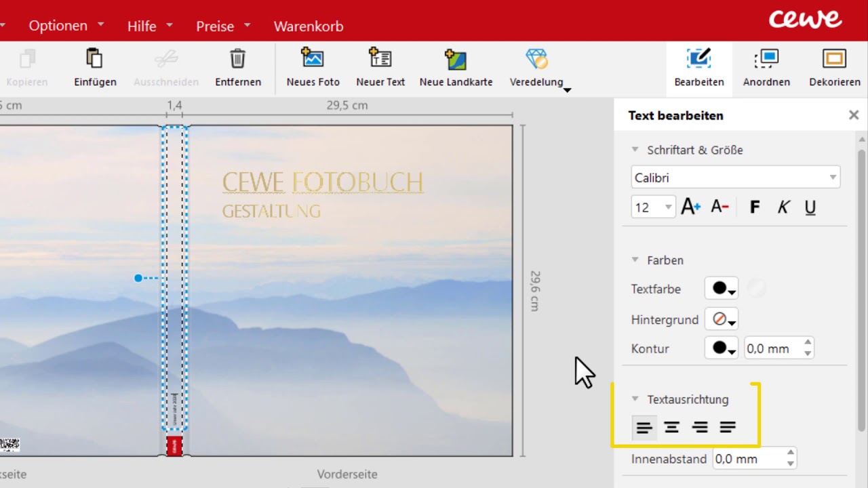This screenshot has height=488, width=868.
Task: Click the Innenabstand input field
Action: coord(748,459)
